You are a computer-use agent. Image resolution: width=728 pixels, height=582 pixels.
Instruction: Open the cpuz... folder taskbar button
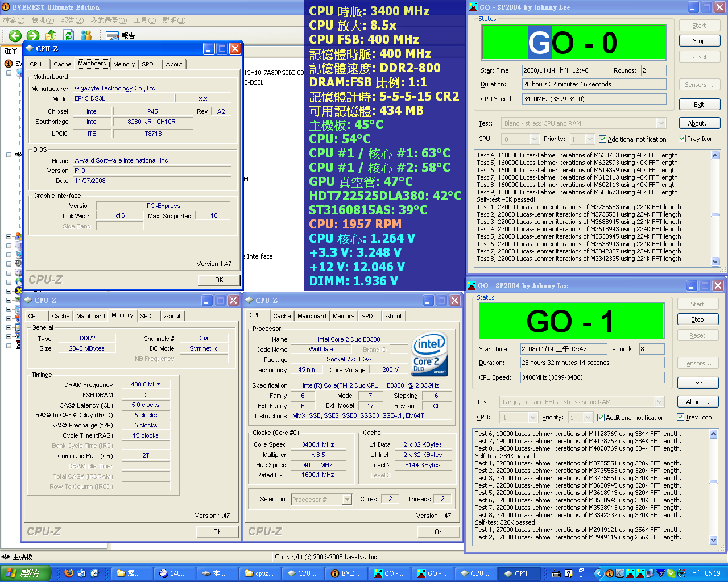click(260, 573)
